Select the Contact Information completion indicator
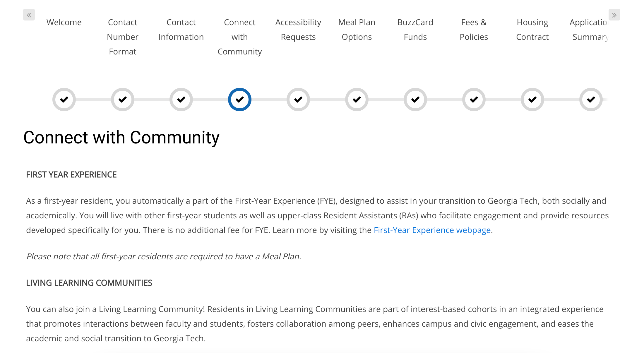 [181, 99]
